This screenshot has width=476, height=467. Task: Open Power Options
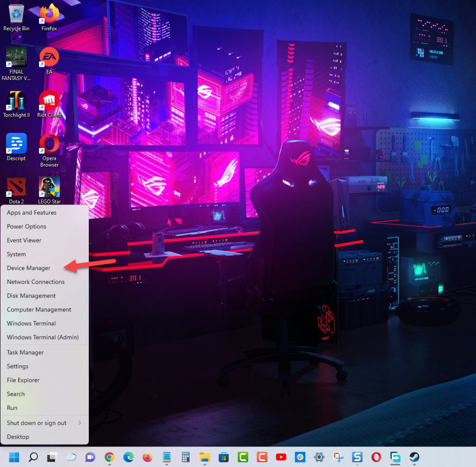[x=26, y=226]
